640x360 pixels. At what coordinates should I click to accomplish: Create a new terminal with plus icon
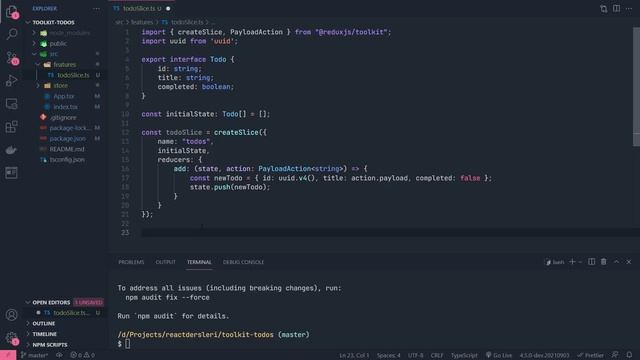[572, 262]
